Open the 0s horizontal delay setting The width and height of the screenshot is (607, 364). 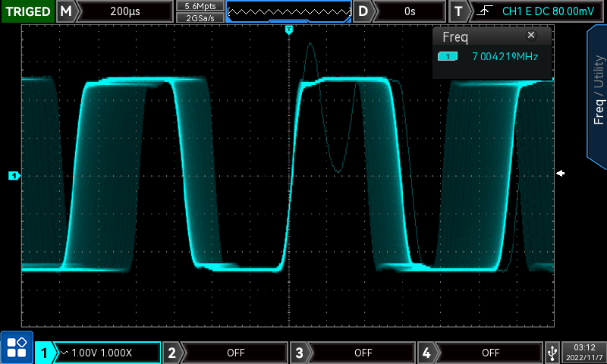coord(410,11)
